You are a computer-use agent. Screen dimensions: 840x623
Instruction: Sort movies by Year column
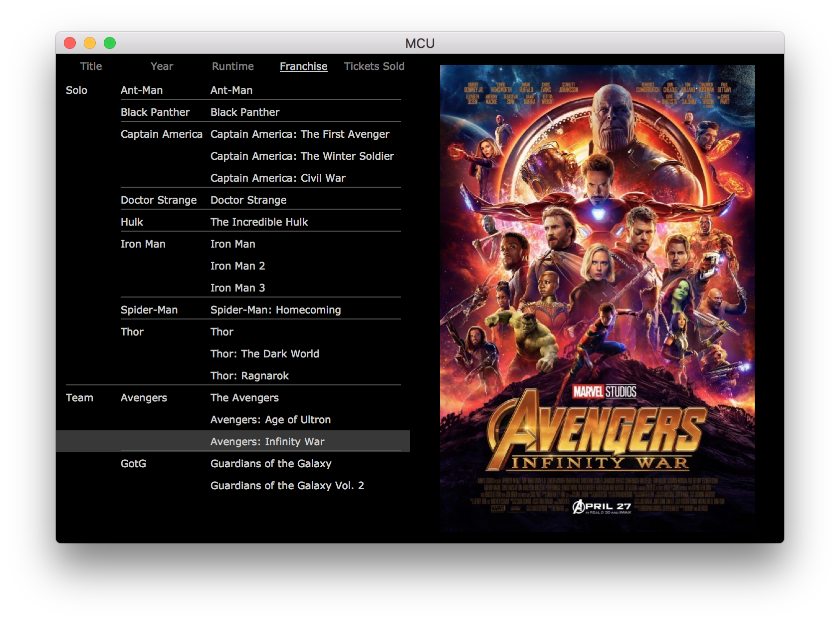pos(162,66)
